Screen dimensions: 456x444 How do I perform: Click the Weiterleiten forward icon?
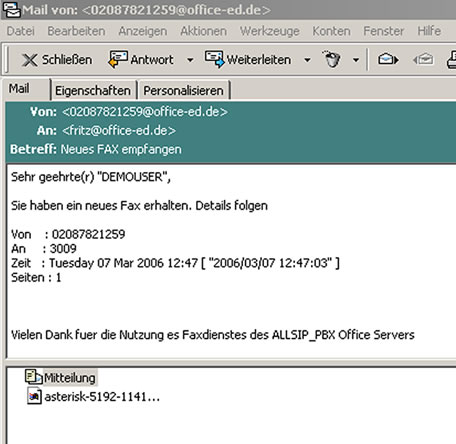[x=215, y=59]
